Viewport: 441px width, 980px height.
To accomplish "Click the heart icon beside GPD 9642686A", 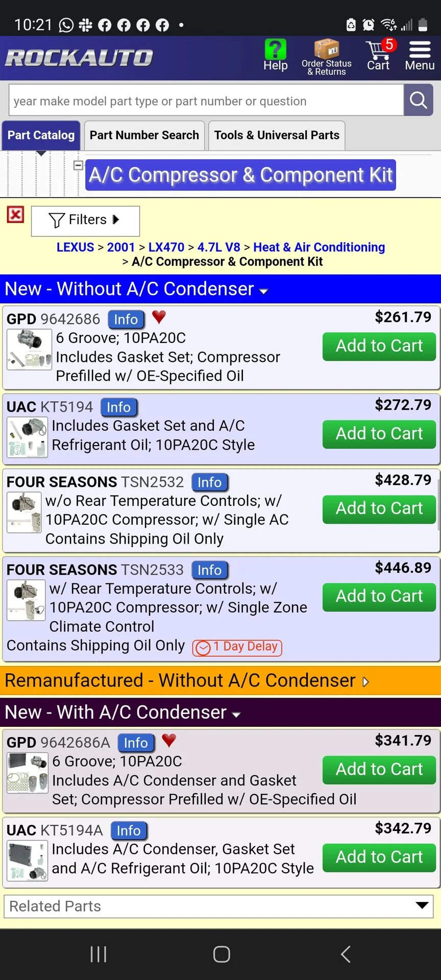I will (169, 740).
